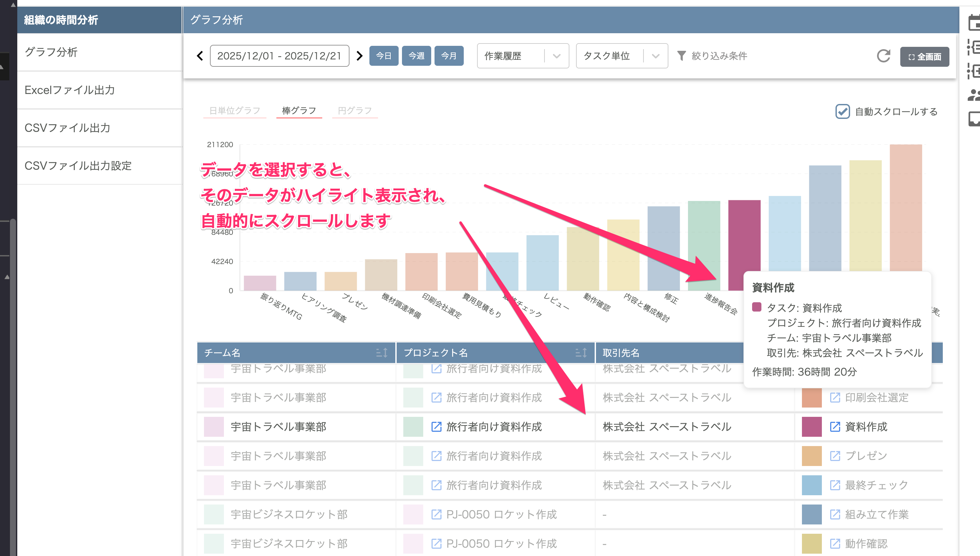Screen dimensions: 980x556
Task: Sort by team name column icon
Action: pyautogui.click(x=381, y=352)
